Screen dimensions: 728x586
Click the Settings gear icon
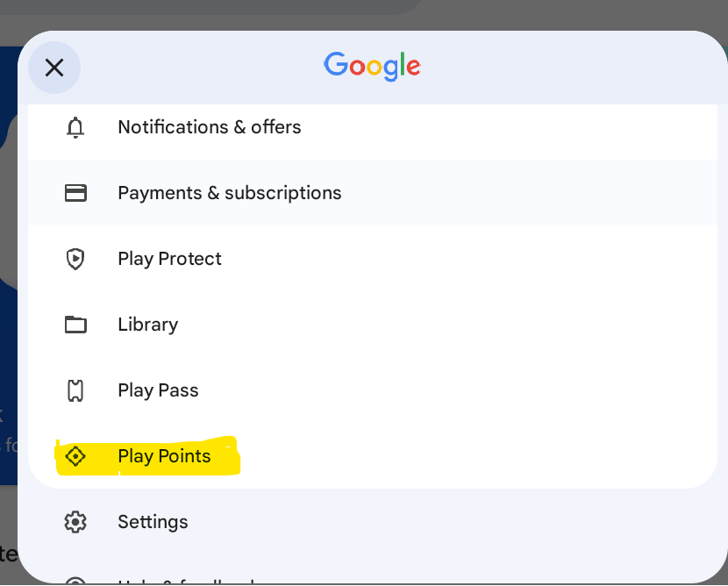tap(75, 522)
